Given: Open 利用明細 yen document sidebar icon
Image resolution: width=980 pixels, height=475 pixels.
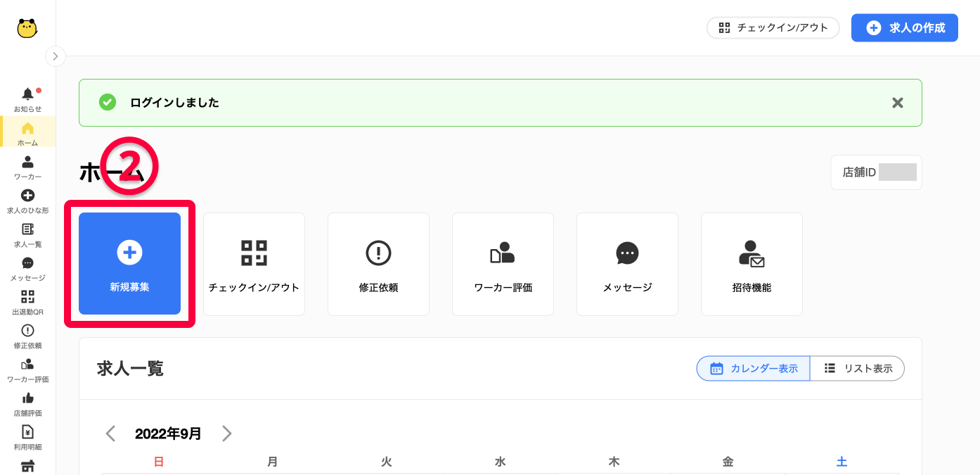Looking at the screenshot, I should tap(27, 432).
